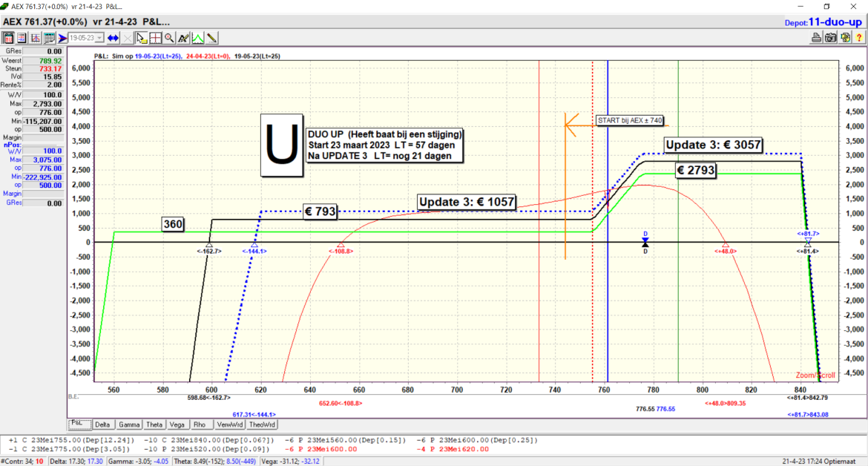Screen dimensions: 868x466
Task: Click the Weerst value 789.92
Action: coord(42,61)
